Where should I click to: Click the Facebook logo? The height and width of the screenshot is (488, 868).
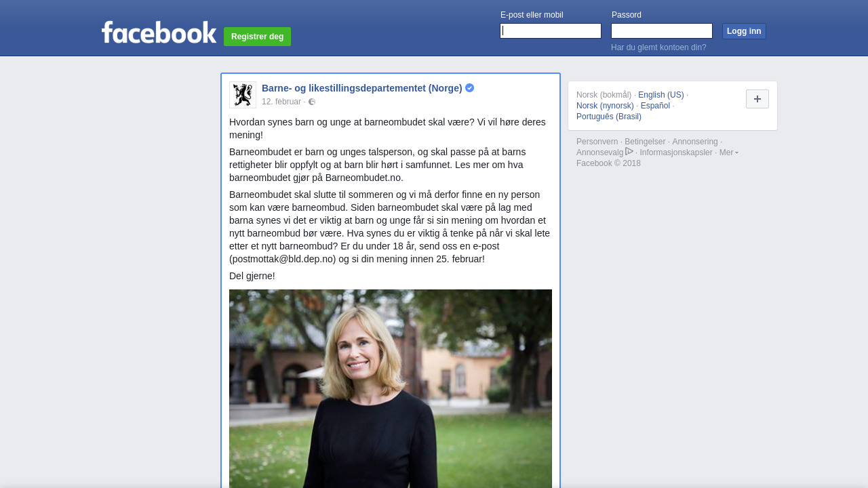[159, 32]
